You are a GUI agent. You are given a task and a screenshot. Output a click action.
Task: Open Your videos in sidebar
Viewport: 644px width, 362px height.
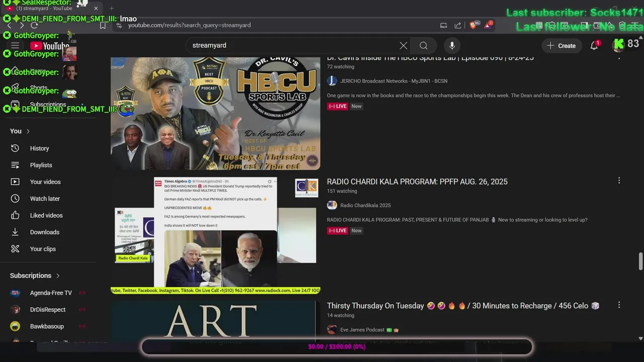tap(45, 182)
